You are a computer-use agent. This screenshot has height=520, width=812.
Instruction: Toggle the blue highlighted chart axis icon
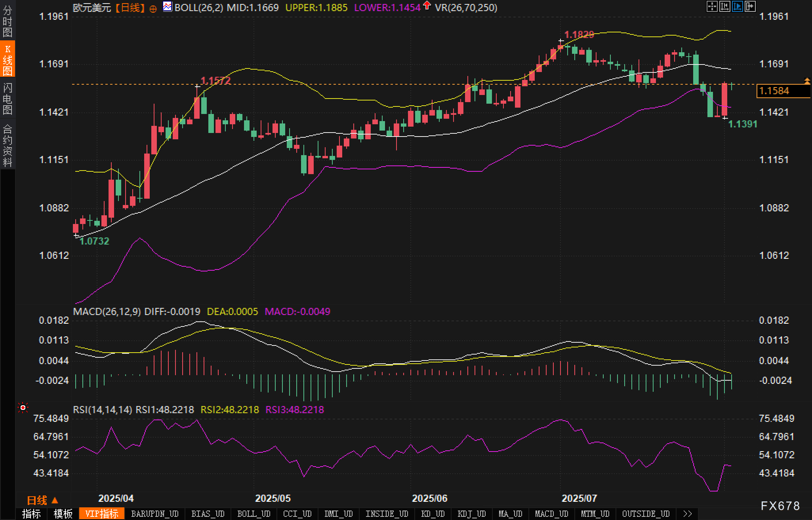[737, 6]
